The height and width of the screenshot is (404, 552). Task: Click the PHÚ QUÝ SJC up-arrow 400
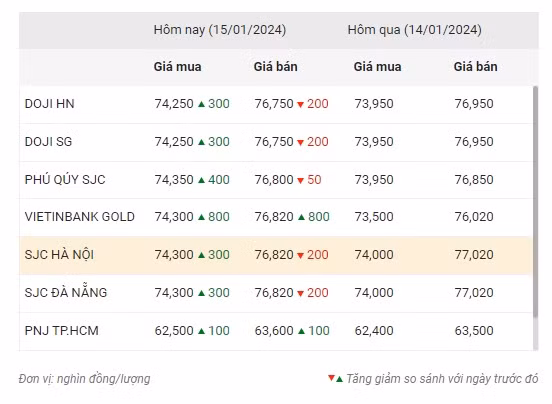214,180
